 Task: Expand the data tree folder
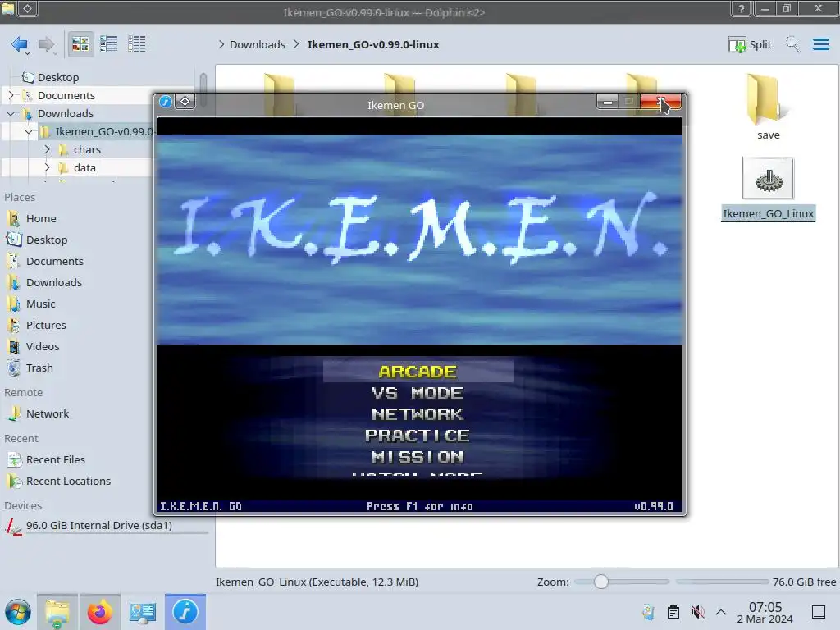tap(47, 167)
